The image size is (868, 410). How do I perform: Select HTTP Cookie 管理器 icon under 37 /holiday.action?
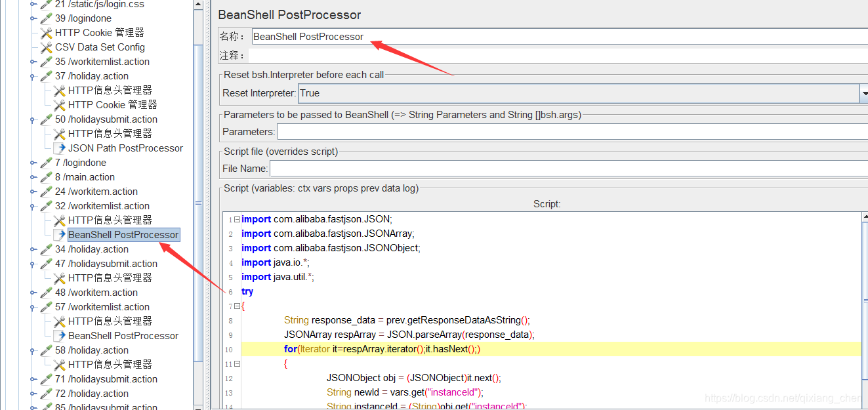[59, 105]
